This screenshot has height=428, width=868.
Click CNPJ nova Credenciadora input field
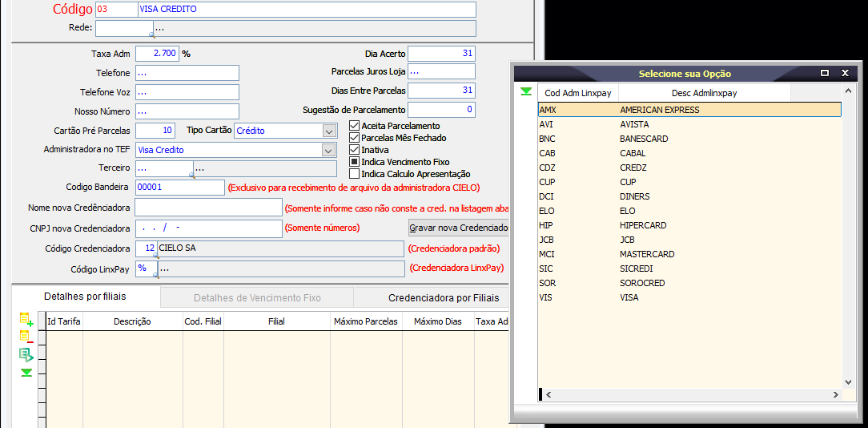(x=209, y=228)
